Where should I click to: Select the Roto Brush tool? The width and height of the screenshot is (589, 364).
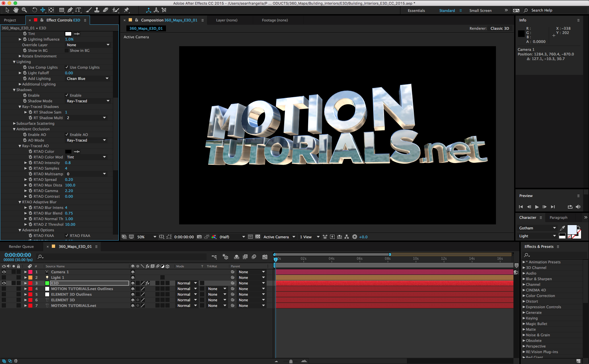point(115,10)
